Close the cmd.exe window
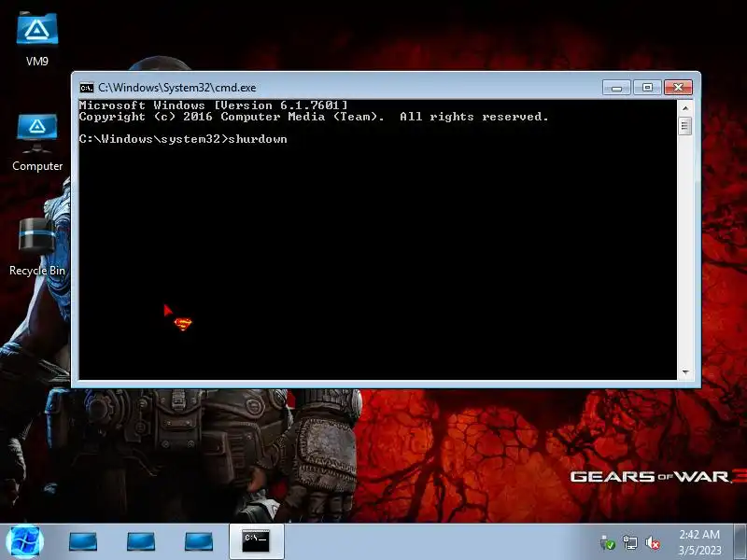747x560 pixels. click(x=678, y=88)
